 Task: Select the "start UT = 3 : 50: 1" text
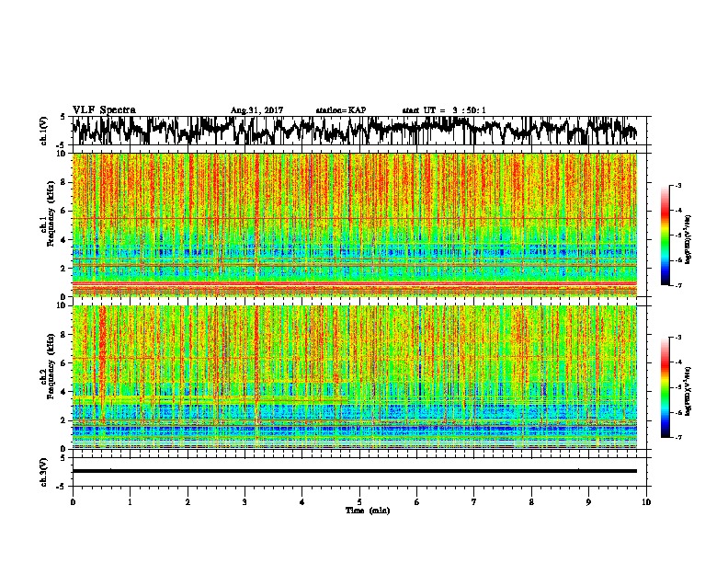444,110
